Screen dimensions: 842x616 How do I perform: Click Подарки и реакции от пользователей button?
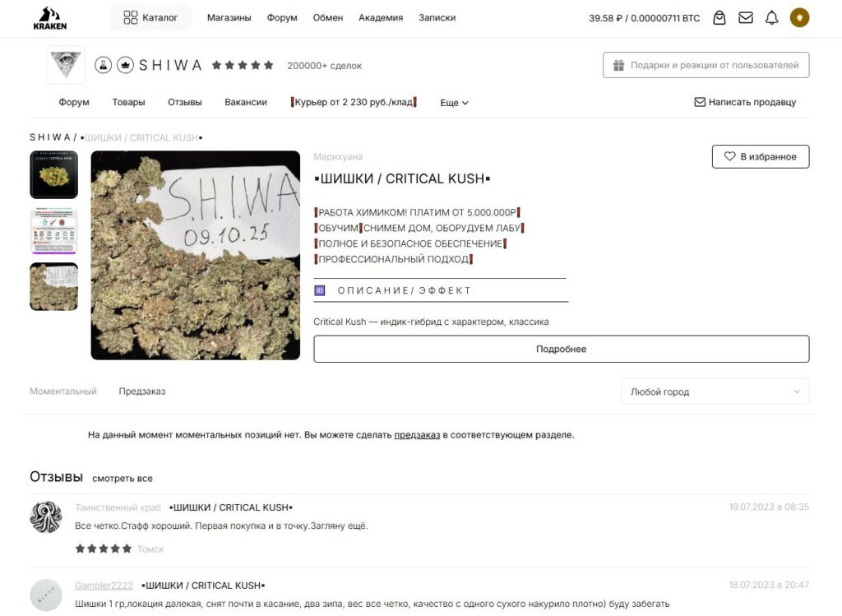pos(706,65)
